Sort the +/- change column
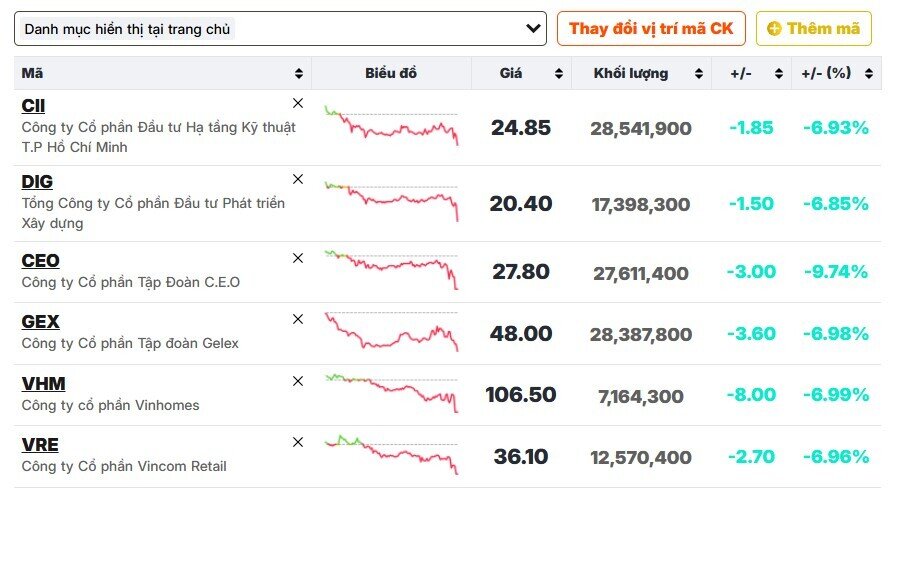The image size is (898, 564). tap(779, 73)
